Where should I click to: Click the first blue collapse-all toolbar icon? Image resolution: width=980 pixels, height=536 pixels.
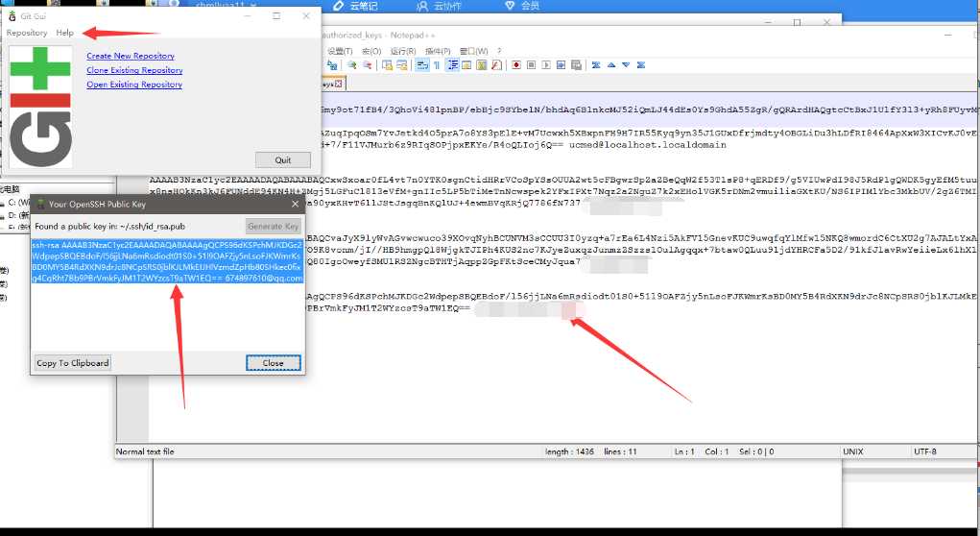[596, 65]
